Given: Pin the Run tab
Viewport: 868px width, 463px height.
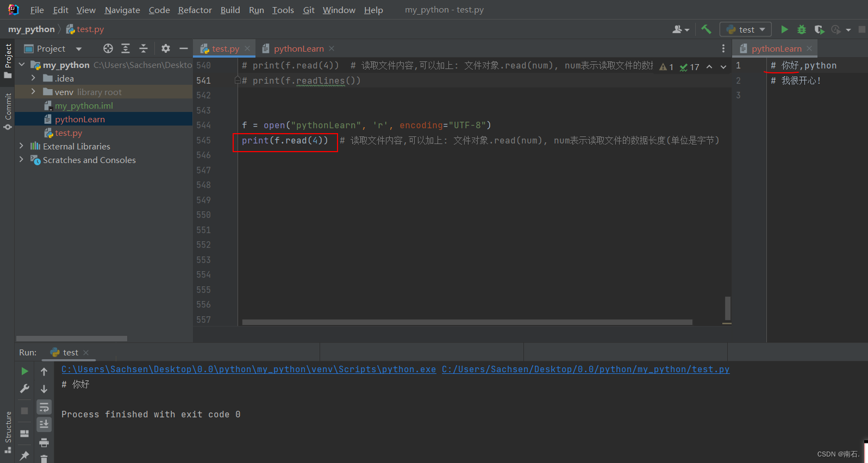Looking at the screenshot, I should (24, 456).
